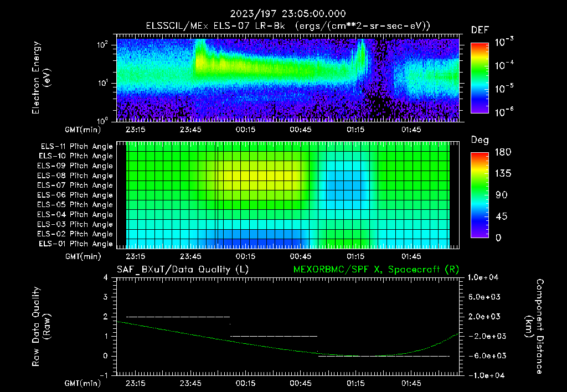This screenshot has height=392, width=567.
Task: Select the ELS-09 Pitch Angle row label
Action: point(75,166)
